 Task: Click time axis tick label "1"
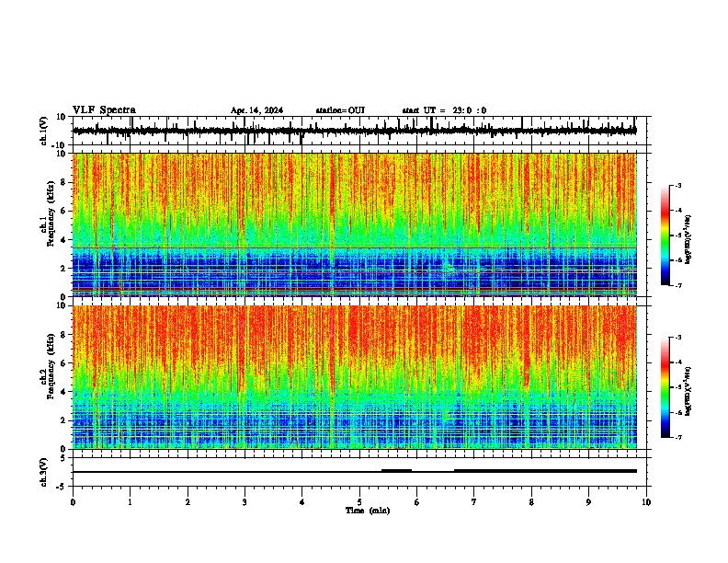click(x=131, y=502)
